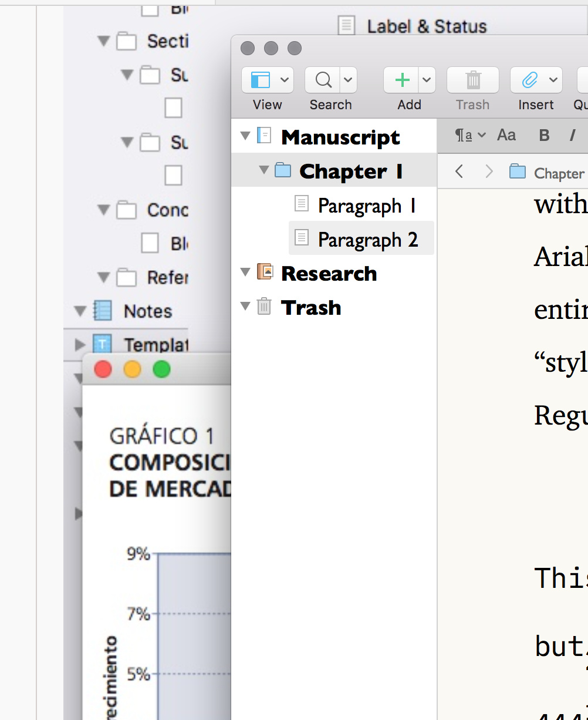Select the Secti folder in background binder
The image size is (588, 720).
(168, 41)
